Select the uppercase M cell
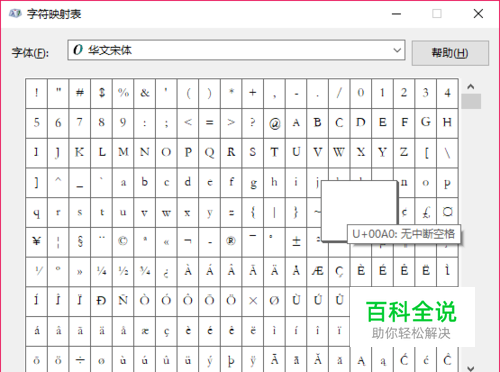This screenshot has height=372, width=500. point(123,153)
